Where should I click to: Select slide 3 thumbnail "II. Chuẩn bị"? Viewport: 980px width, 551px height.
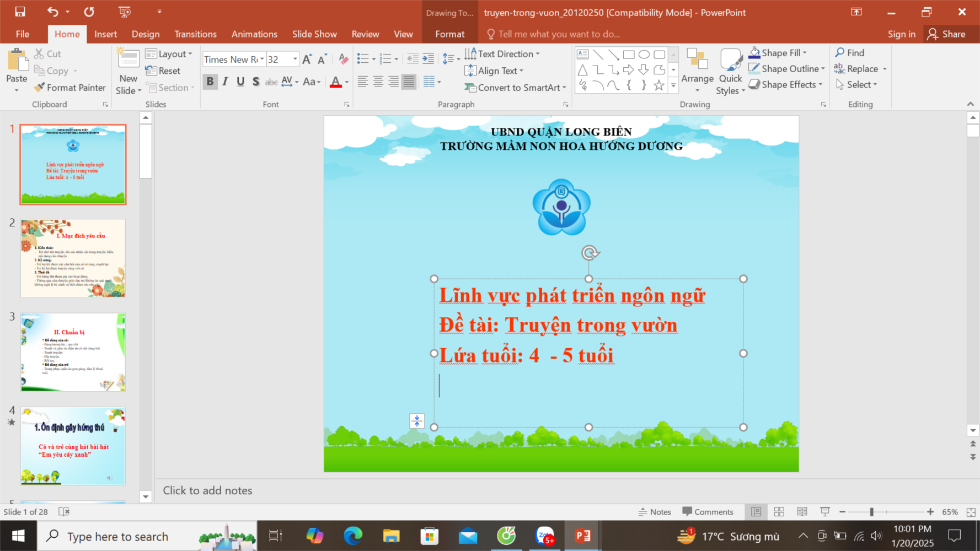(73, 352)
